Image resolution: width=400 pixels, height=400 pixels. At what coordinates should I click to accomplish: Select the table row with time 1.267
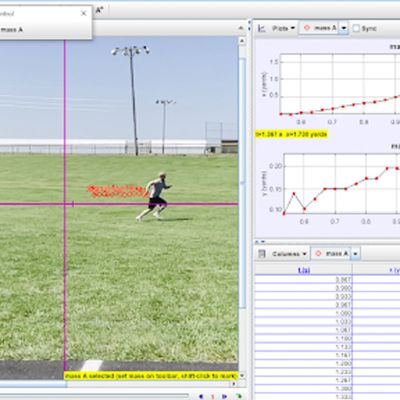pyautogui.click(x=328, y=380)
